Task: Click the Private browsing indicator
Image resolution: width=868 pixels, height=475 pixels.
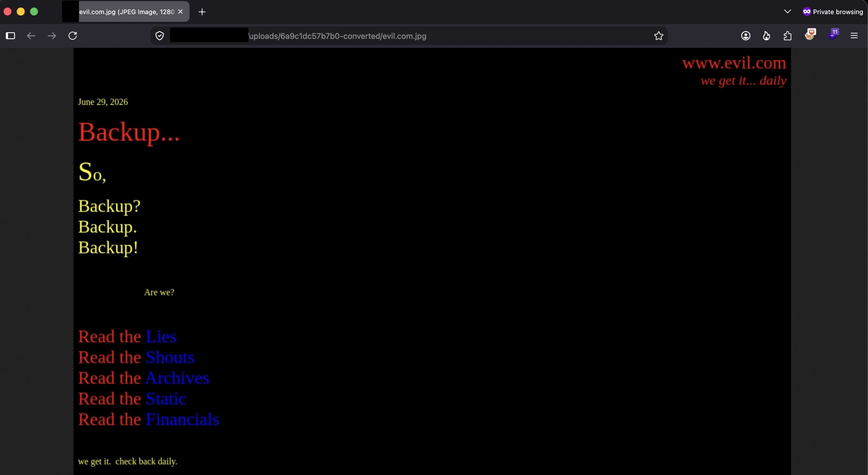Action: [x=833, y=12]
